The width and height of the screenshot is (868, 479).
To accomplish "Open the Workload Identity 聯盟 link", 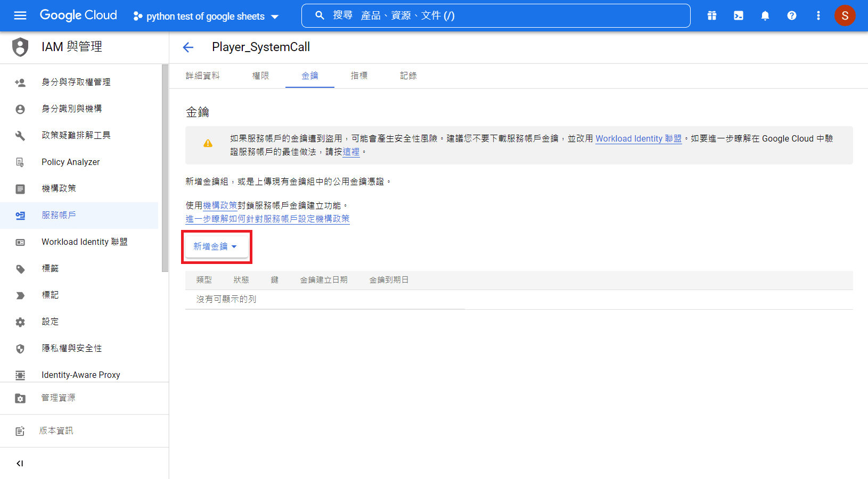I will tap(638, 138).
